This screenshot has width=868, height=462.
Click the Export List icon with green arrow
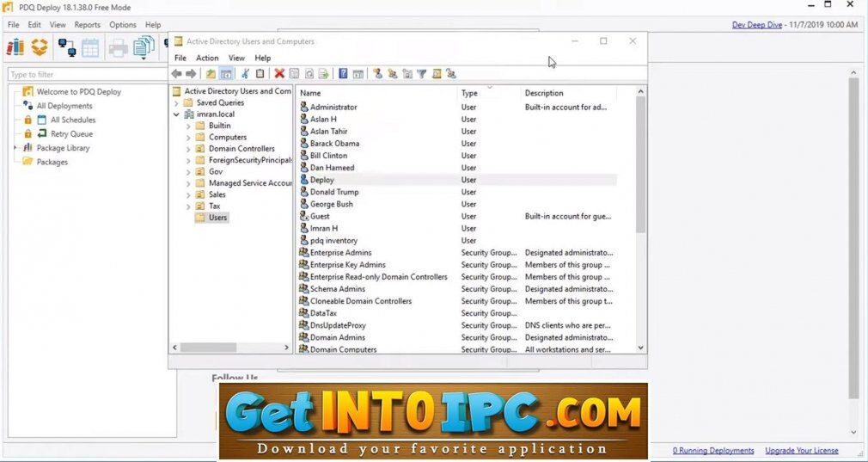pos(324,74)
